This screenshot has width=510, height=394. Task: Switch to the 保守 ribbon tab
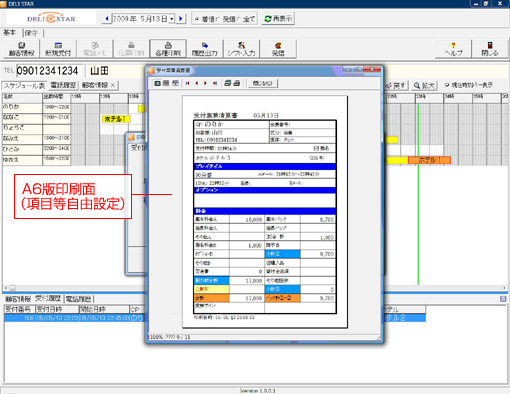pos(31,33)
